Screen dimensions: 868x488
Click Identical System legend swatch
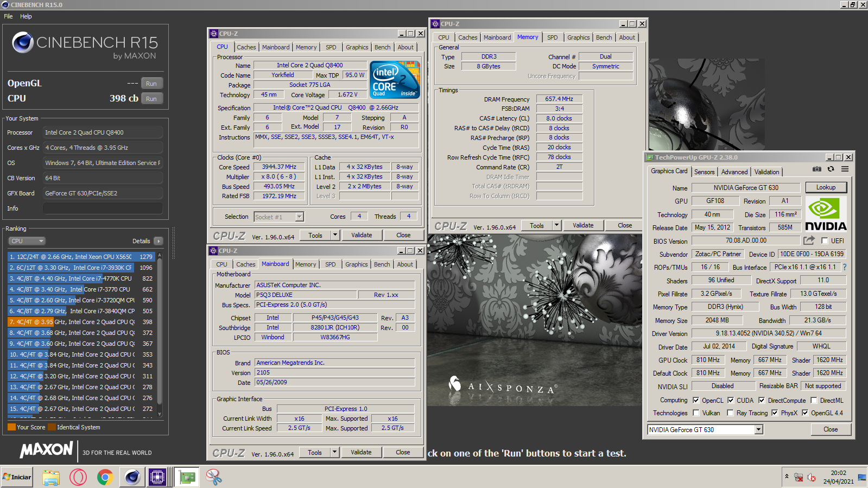point(52,427)
